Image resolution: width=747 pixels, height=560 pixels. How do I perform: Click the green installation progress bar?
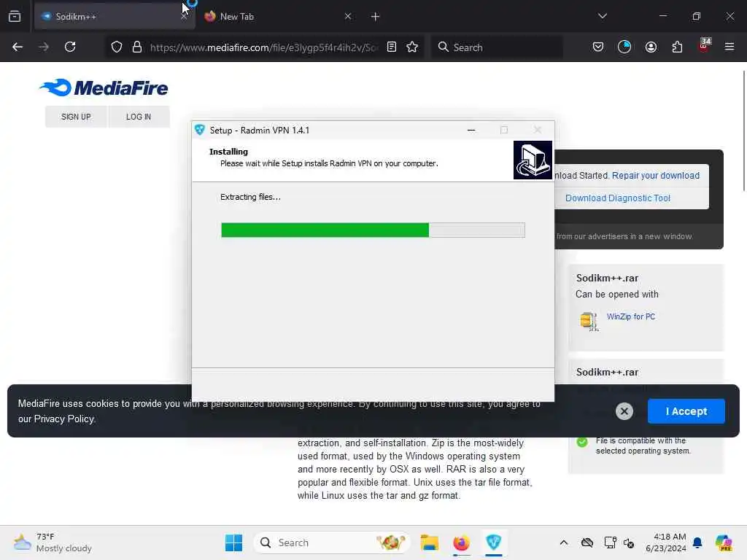[373, 230]
